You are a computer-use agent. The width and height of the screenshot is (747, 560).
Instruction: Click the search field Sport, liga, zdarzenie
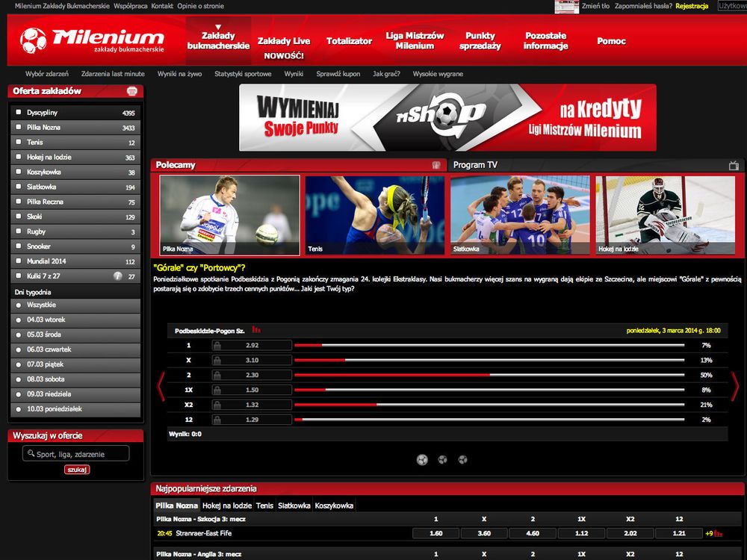75,453
